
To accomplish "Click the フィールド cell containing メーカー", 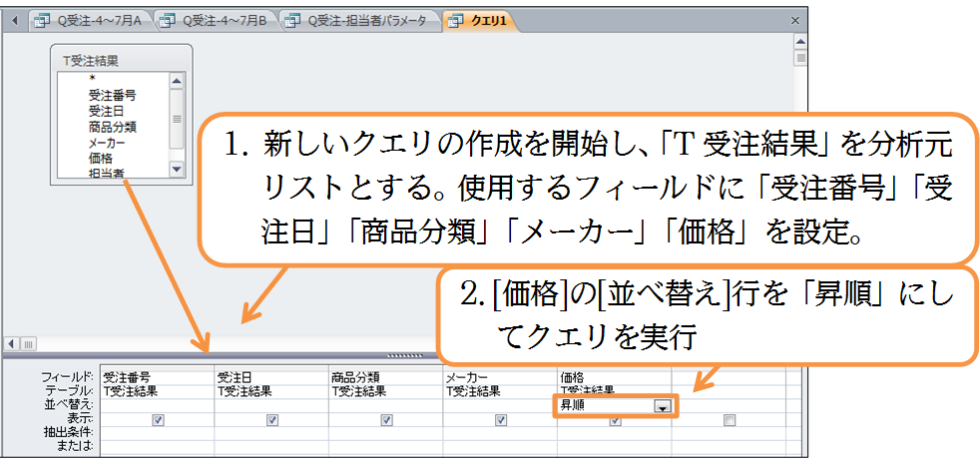I will pyautogui.click(x=499, y=378).
